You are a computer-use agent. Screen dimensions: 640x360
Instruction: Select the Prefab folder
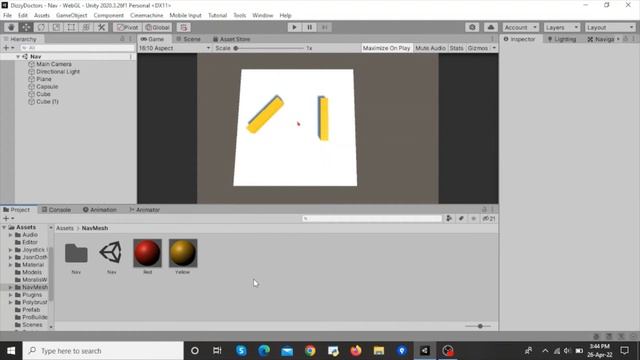31,310
